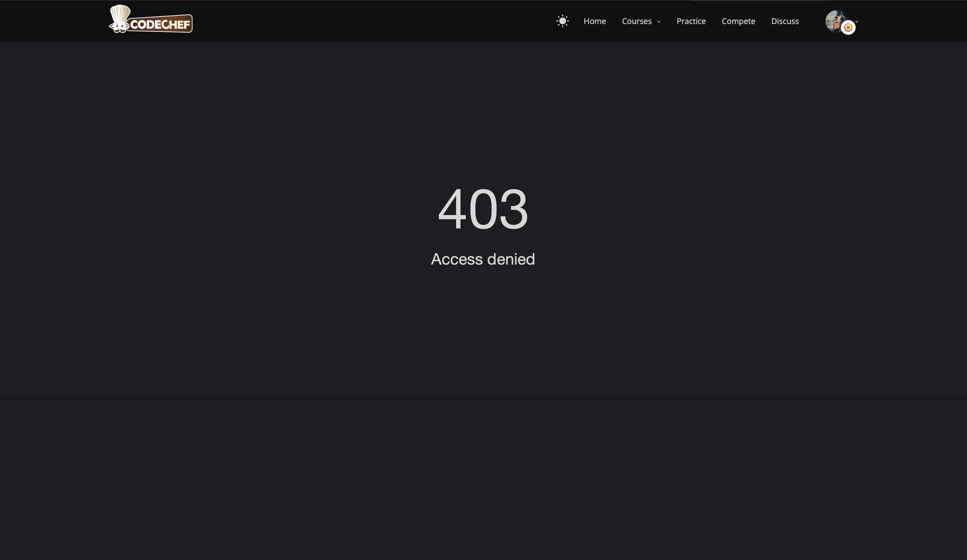Screen dimensions: 967x560
Task: Click the large 403 error number
Action: (483, 209)
